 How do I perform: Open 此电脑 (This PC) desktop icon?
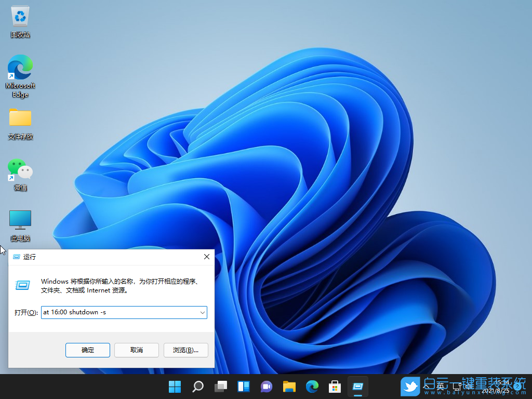pyautogui.click(x=20, y=220)
